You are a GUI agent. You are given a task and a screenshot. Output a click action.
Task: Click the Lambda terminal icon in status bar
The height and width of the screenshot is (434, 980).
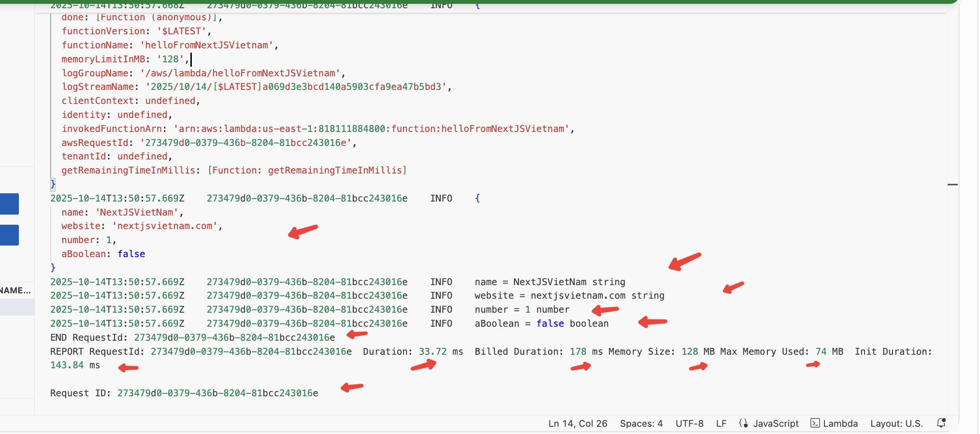815,423
